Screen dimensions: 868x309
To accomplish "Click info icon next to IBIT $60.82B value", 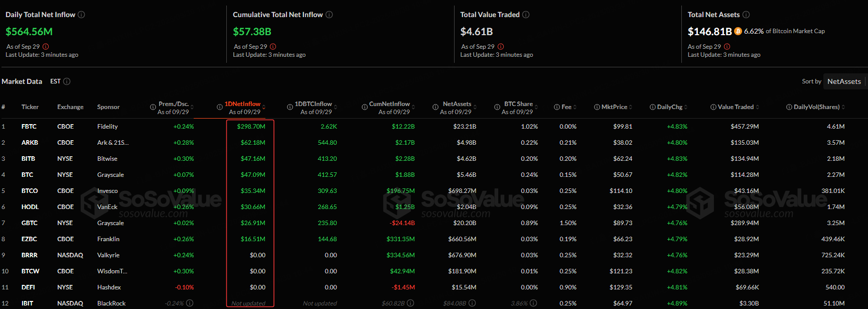I will [x=410, y=303].
